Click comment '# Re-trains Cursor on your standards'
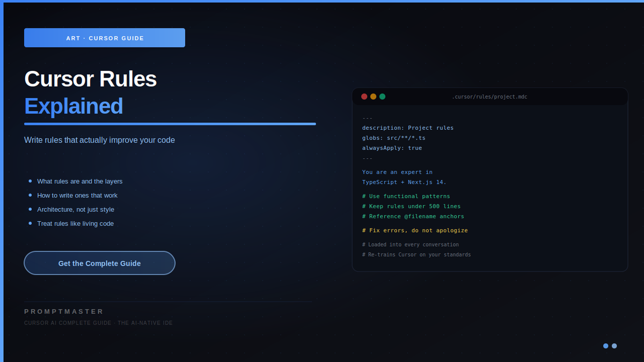The image size is (644, 362). [416, 255]
